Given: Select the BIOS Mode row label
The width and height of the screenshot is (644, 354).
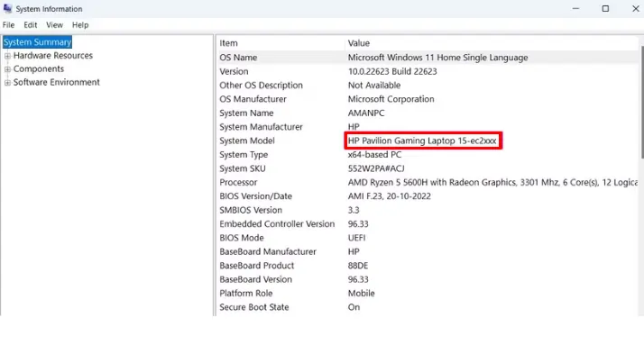Looking at the screenshot, I should point(242,238).
